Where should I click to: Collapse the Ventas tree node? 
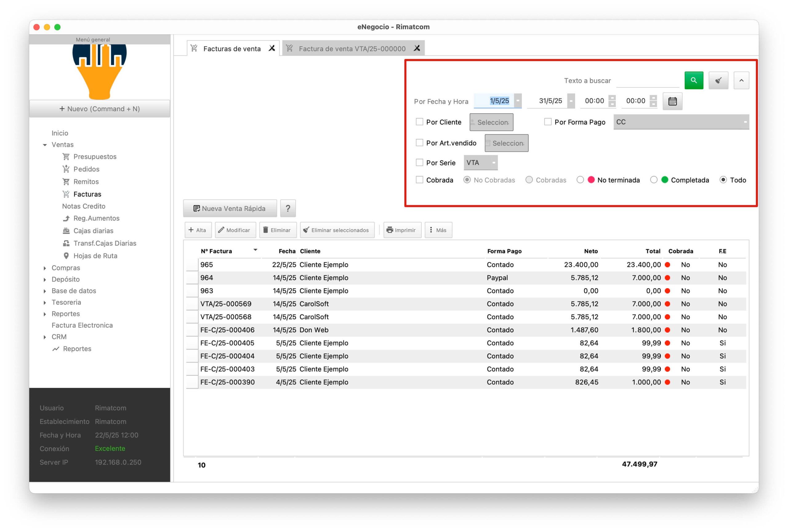click(x=45, y=145)
